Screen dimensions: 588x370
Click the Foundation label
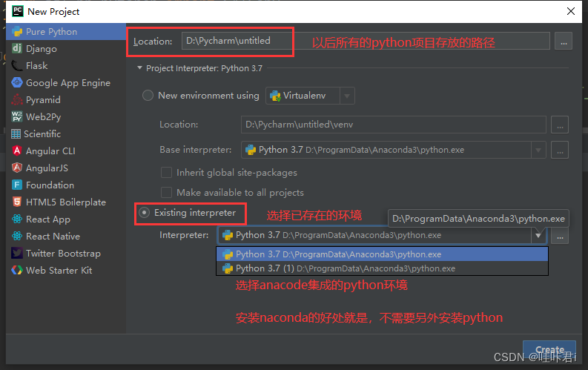50,185
